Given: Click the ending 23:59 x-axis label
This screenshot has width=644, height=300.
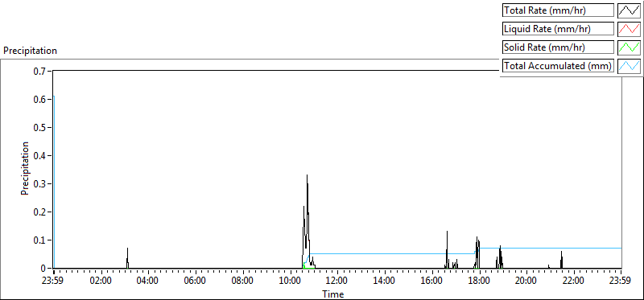Looking at the screenshot, I should pyautogui.click(x=621, y=282).
